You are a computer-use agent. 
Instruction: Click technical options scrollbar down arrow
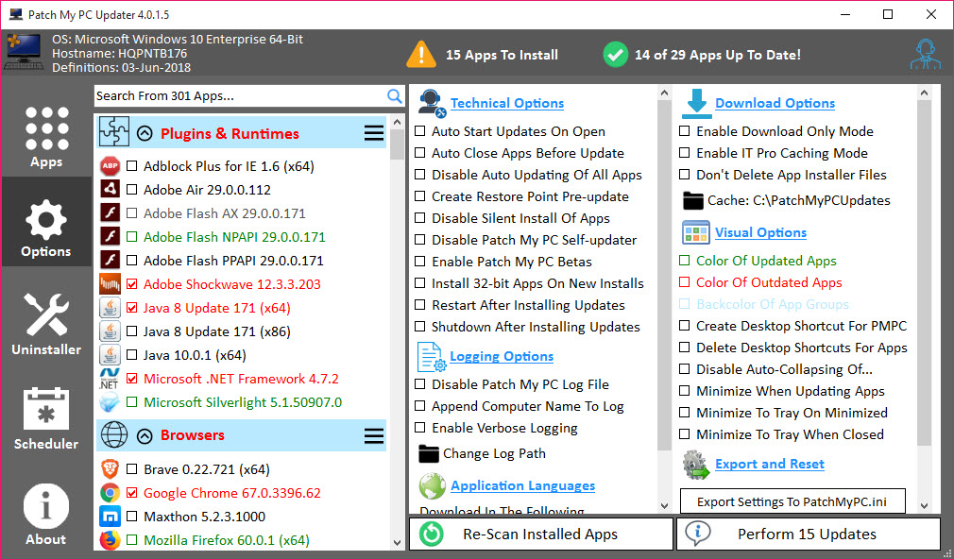[664, 505]
